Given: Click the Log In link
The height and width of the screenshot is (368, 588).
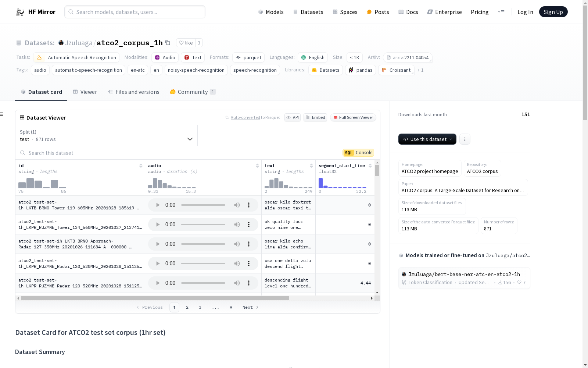Looking at the screenshot, I should click(525, 12).
